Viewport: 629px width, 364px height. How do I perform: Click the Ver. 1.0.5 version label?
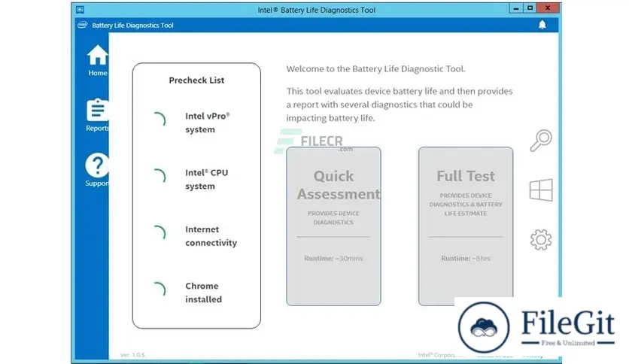[132, 355]
